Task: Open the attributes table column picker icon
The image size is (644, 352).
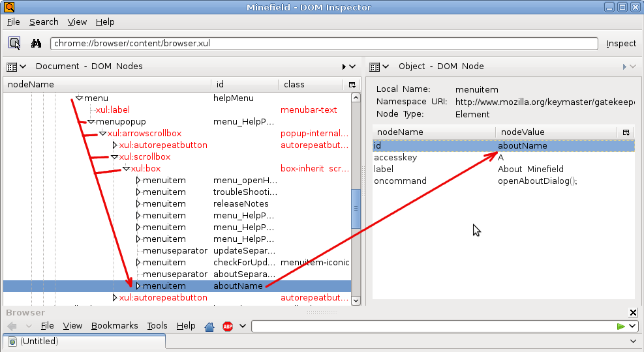Action: [x=626, y=132]
